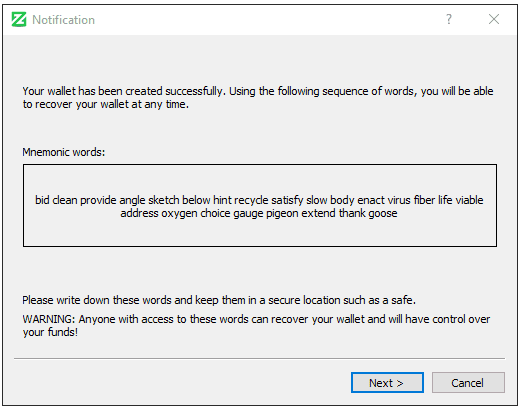The width and height of the screenshot is (522, 409).
Task: Click the mnemonic word "sketch"
Action: tap(164, 200)
